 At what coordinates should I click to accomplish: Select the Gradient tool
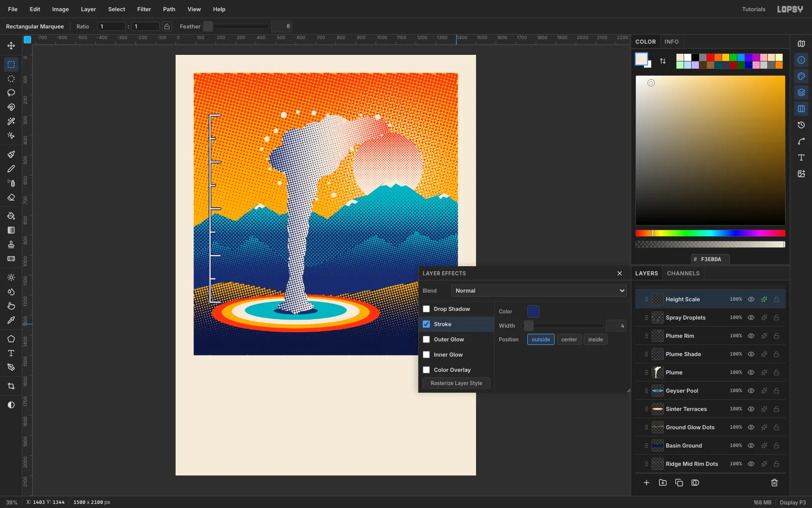pos(11,230)
